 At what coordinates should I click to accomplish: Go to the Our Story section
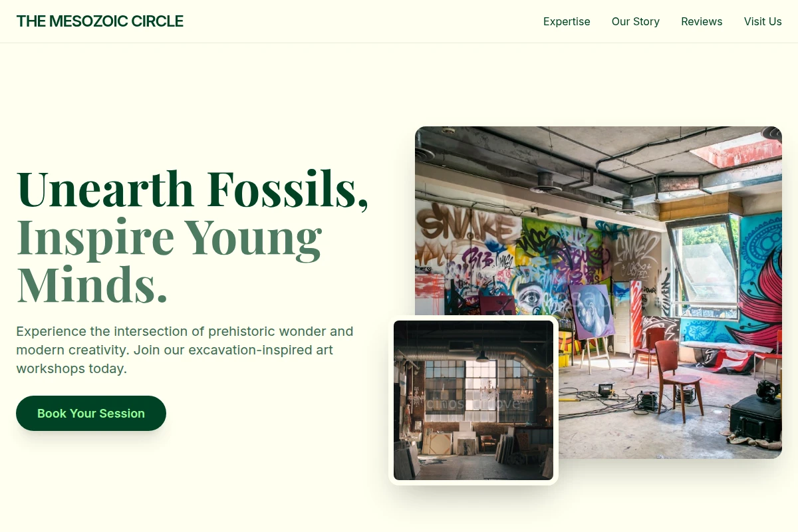click(x=636, y=21)
